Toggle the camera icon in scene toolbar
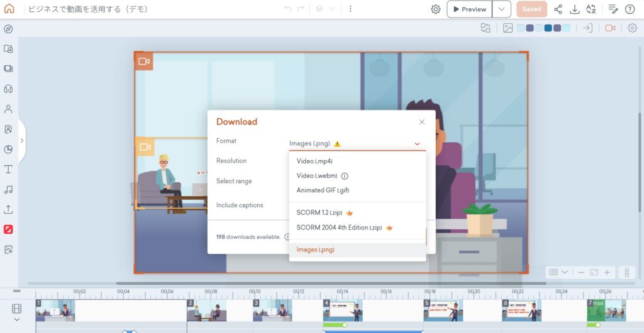Image resolution: width=644 pixels, height=333 pixels. click(609, 28)
